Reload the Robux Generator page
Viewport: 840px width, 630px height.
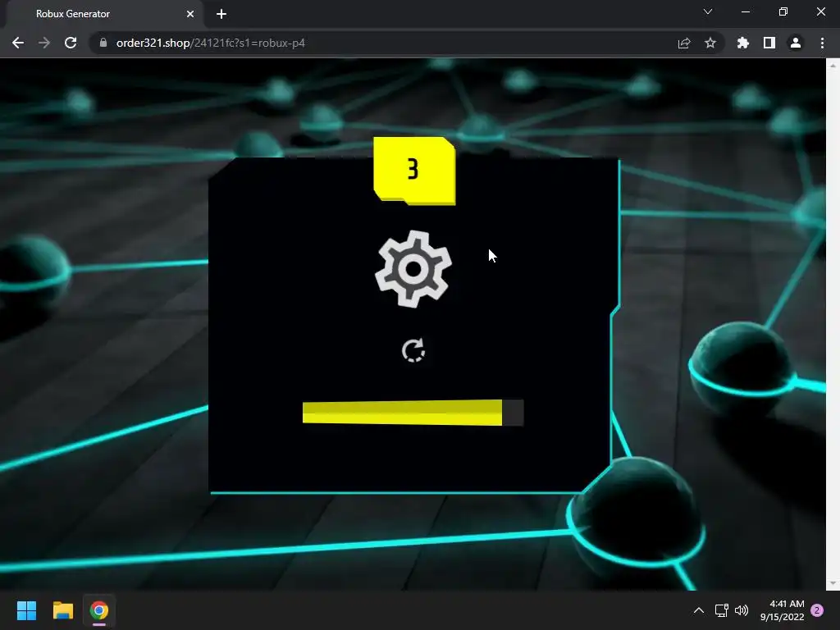(71, 43)
